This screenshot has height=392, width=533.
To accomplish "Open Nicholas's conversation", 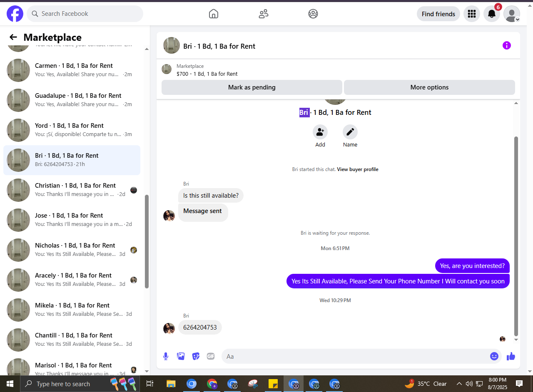I will (x=72, y=250).
